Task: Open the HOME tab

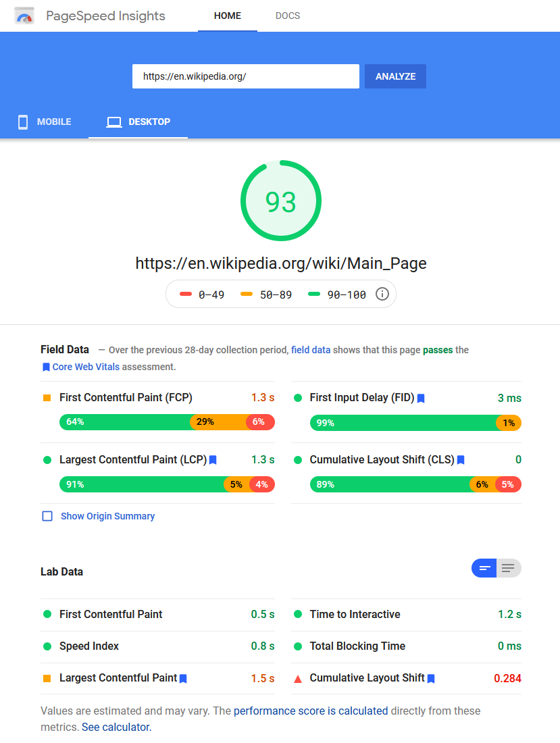Action: click(228, 16)
